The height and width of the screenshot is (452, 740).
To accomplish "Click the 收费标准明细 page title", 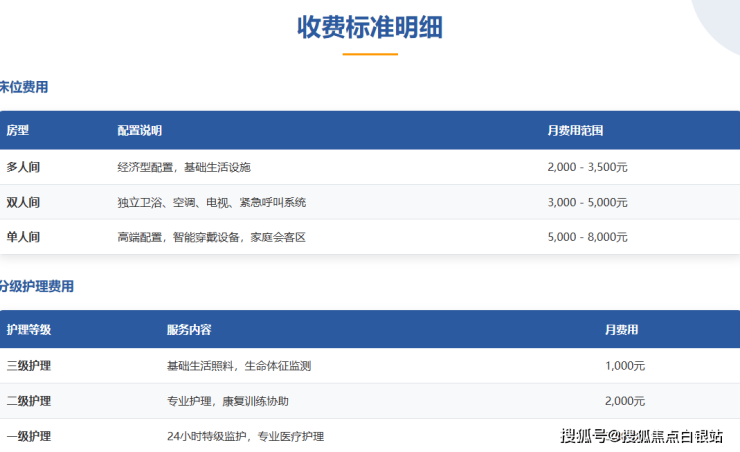I will coord(369,28).
